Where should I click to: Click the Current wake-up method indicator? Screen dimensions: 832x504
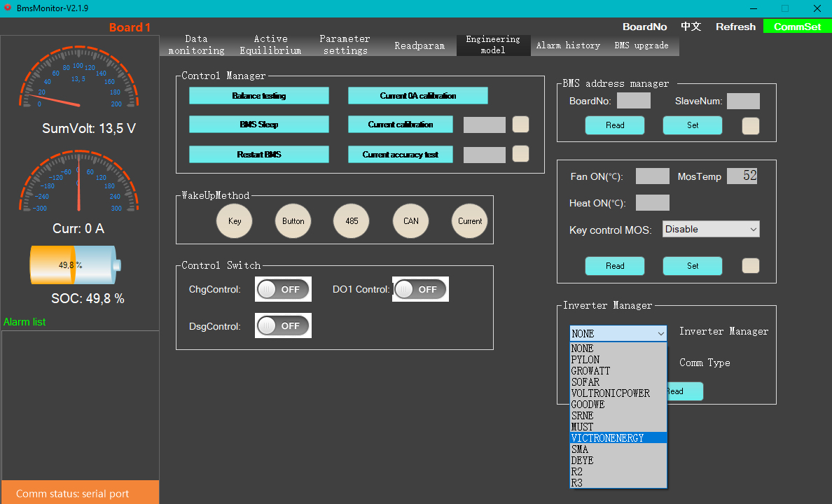coord(470,221)
